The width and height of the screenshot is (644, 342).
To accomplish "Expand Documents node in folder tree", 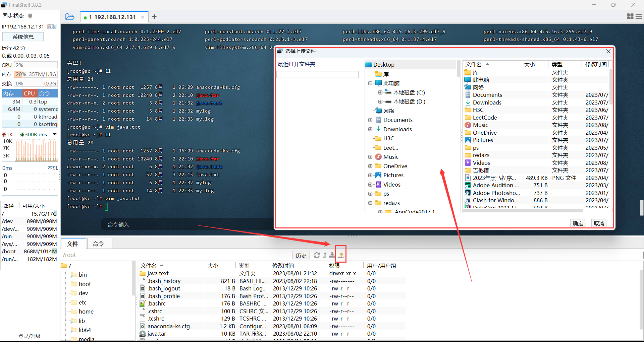I will (370, 120).
